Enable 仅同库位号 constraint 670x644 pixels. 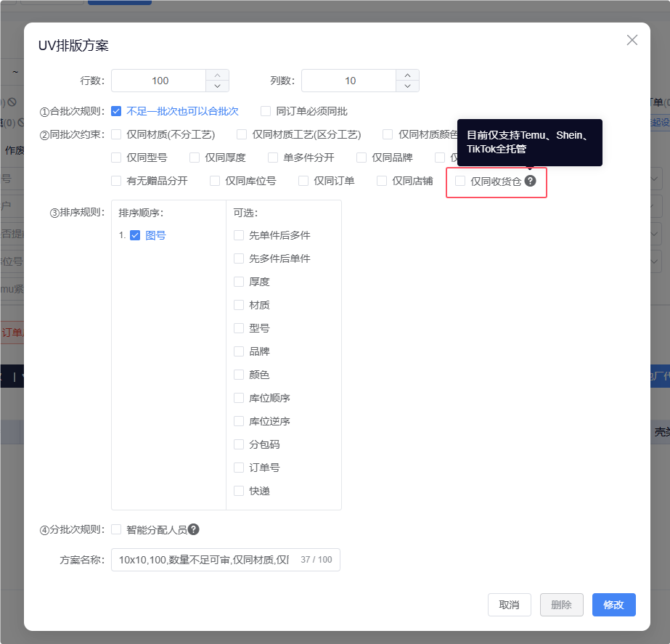pos(215,181)
